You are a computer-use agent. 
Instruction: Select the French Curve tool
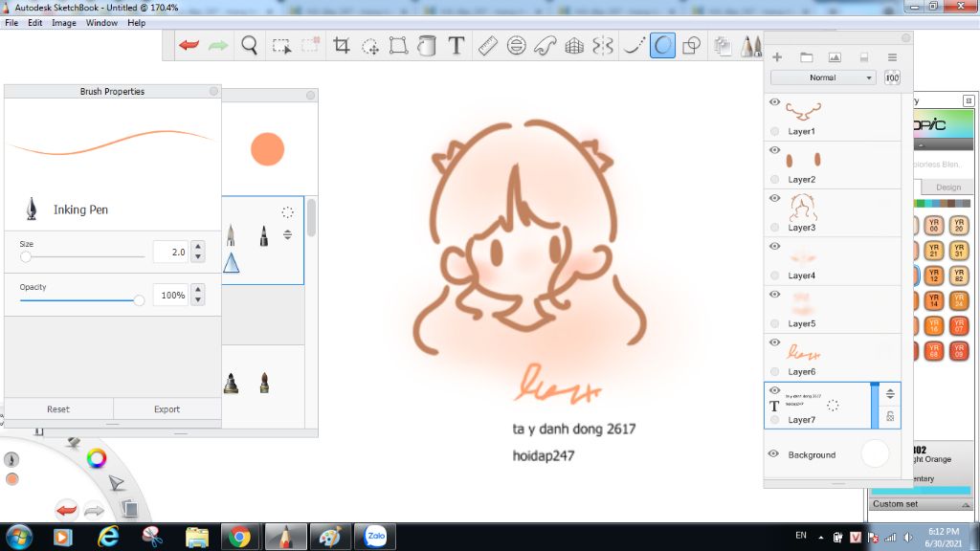pyautogui.click(x=545, y=46)
